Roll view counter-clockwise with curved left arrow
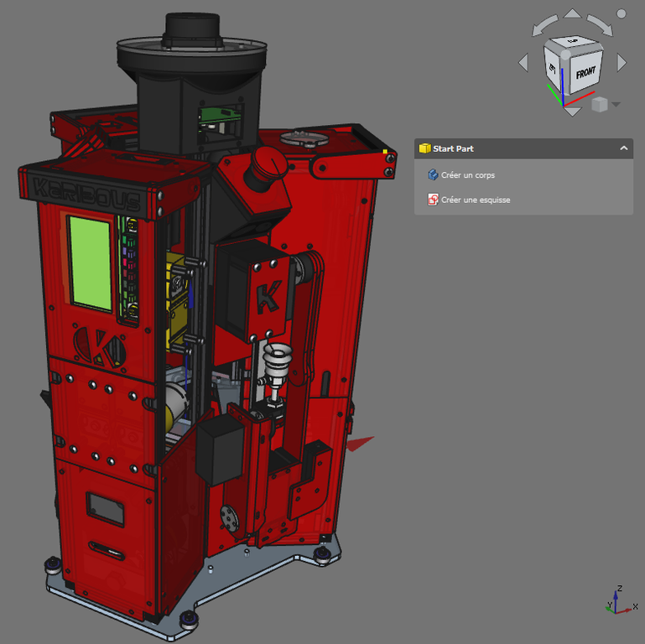Image resolution: width=645 pixels, height=644 pixels. click(544, 25)
